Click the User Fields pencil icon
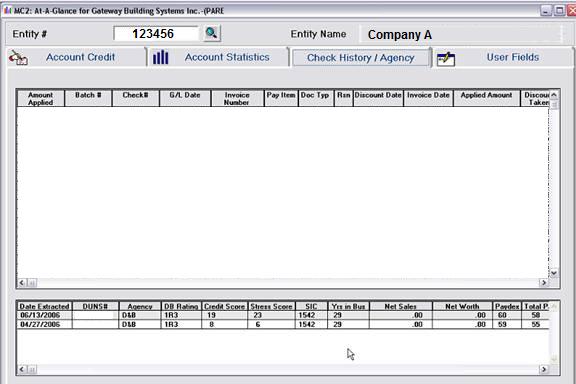The image size is (576, 384). tap(446, 59)
